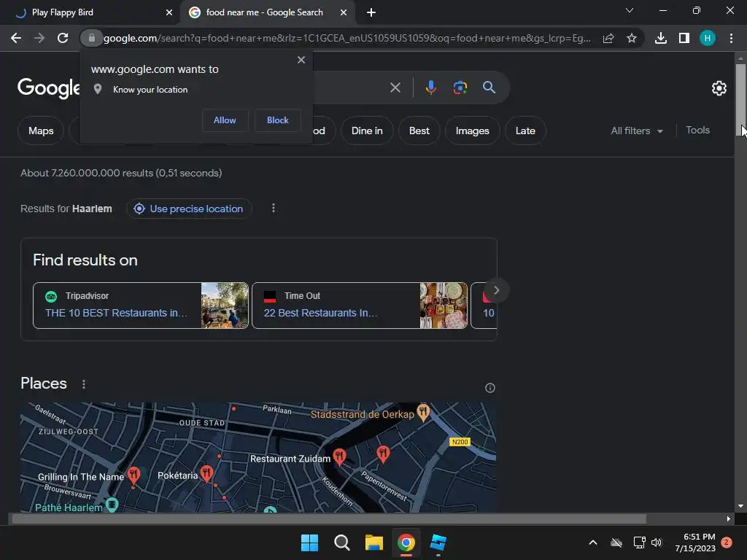Screen dimensions: 747x560
Task: Go back to the previous page
Action: [x=16, y=38]
